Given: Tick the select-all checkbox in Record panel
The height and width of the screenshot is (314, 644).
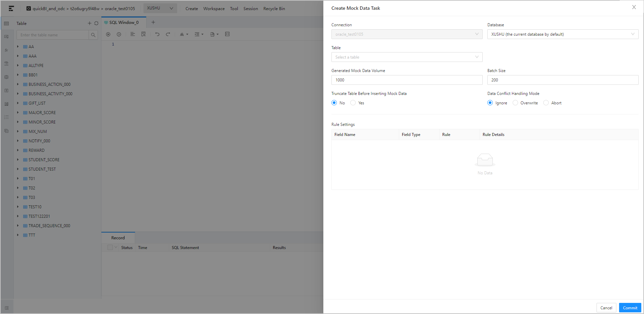Looking at the screenshot, I should tap(110, 247).
